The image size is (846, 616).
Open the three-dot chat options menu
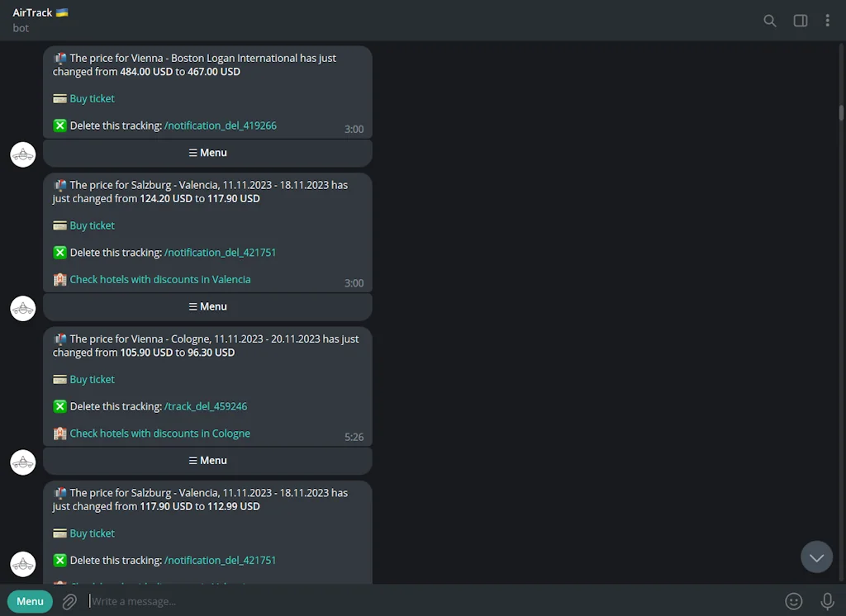(828, 21)
